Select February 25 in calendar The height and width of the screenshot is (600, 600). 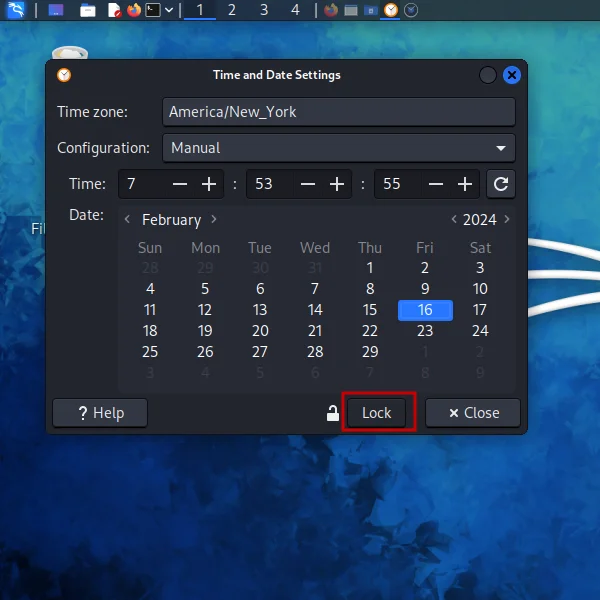click(x=150, y=352)
